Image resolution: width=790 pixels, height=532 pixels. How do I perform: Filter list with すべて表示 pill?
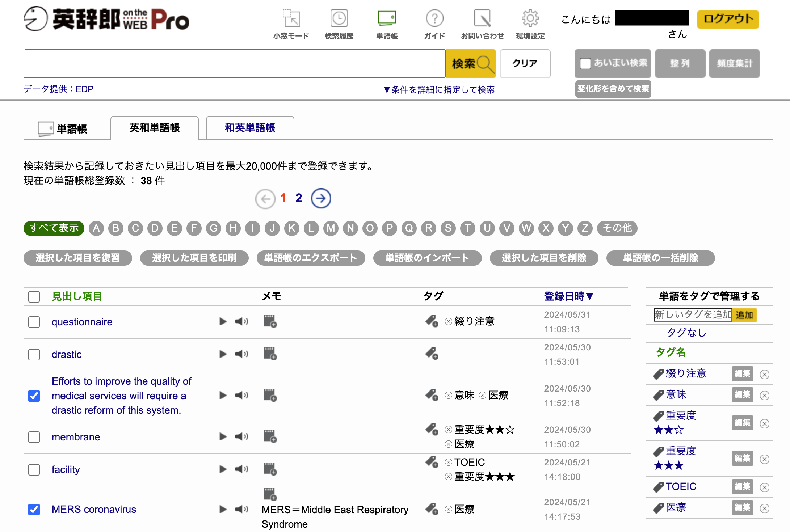54,228
